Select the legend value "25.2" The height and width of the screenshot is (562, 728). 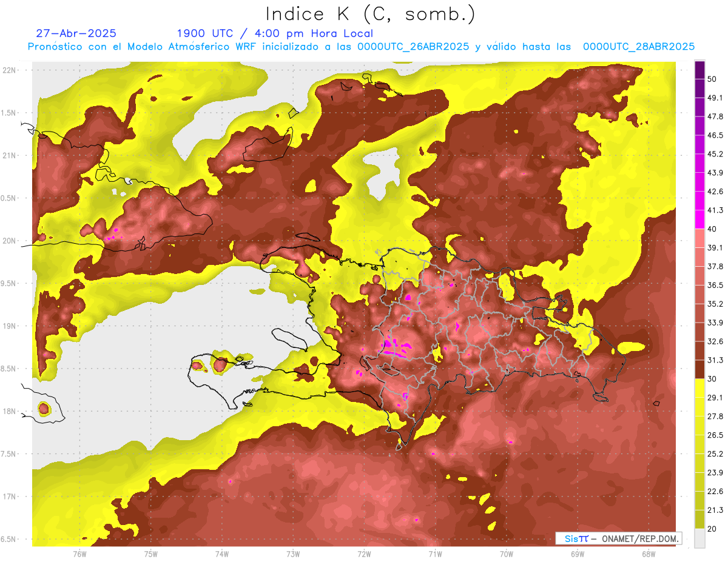(715, 453)
